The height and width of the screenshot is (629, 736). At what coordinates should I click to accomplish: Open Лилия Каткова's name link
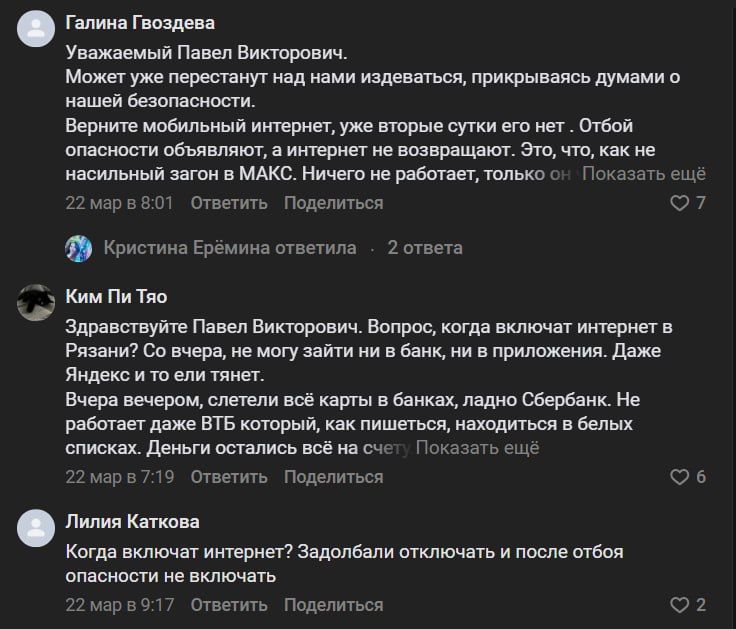coord(132,522)
